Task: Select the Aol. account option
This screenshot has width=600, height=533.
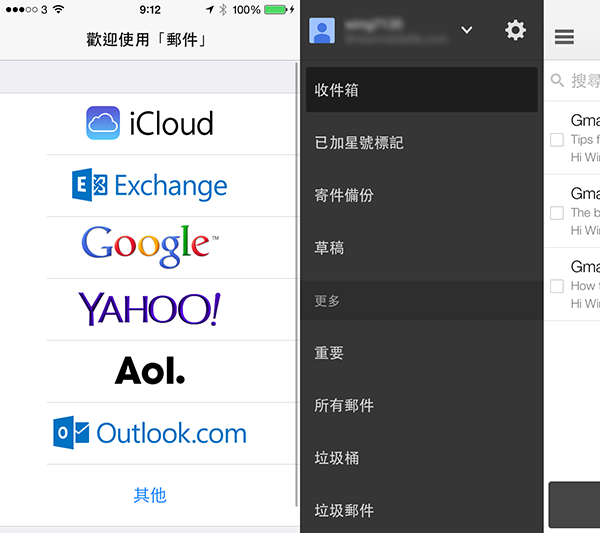Action: pyautogui.click(x=149, y=371)
